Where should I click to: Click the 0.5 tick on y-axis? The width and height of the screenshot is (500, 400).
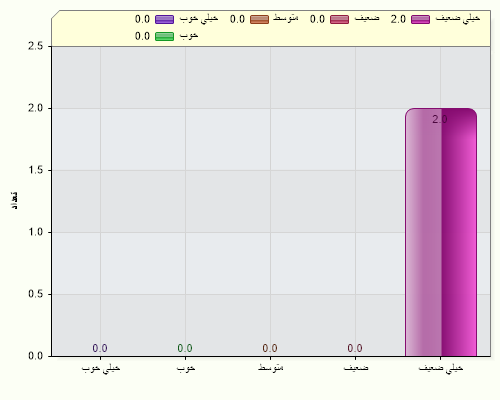click(x=36, y=294)
